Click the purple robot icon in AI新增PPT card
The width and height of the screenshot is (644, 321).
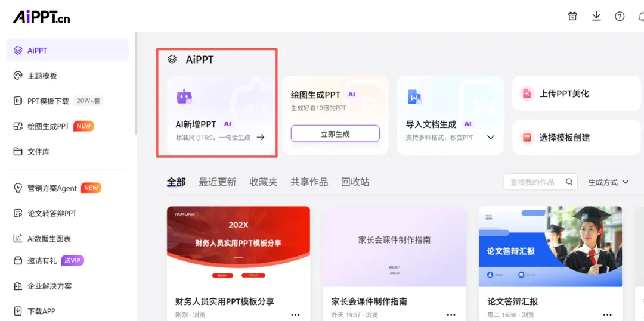[x=184, y=96]
